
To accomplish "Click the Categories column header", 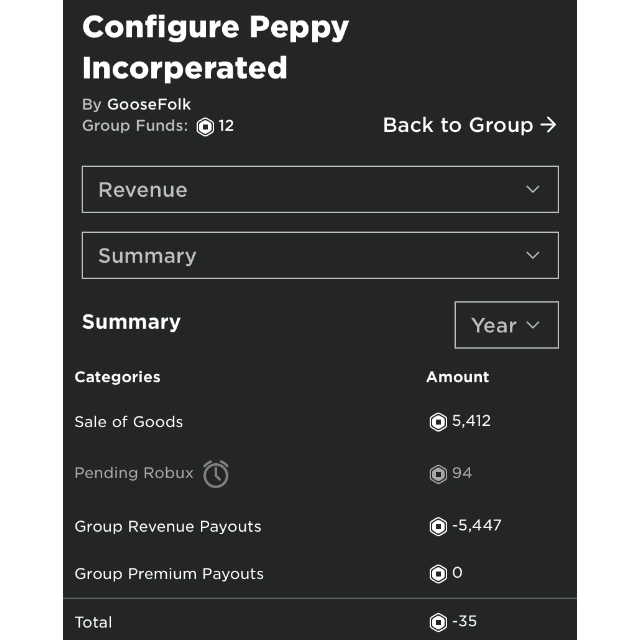I will tap(118, 377).
